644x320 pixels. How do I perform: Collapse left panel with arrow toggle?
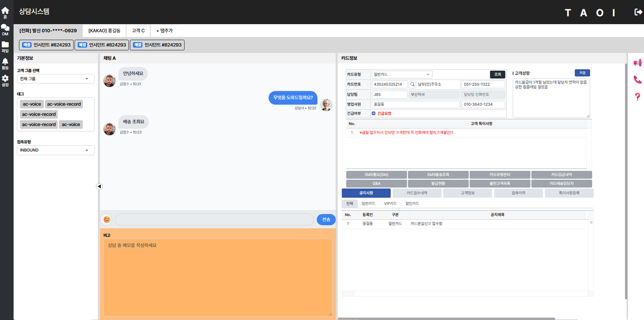tap(99, 186)
